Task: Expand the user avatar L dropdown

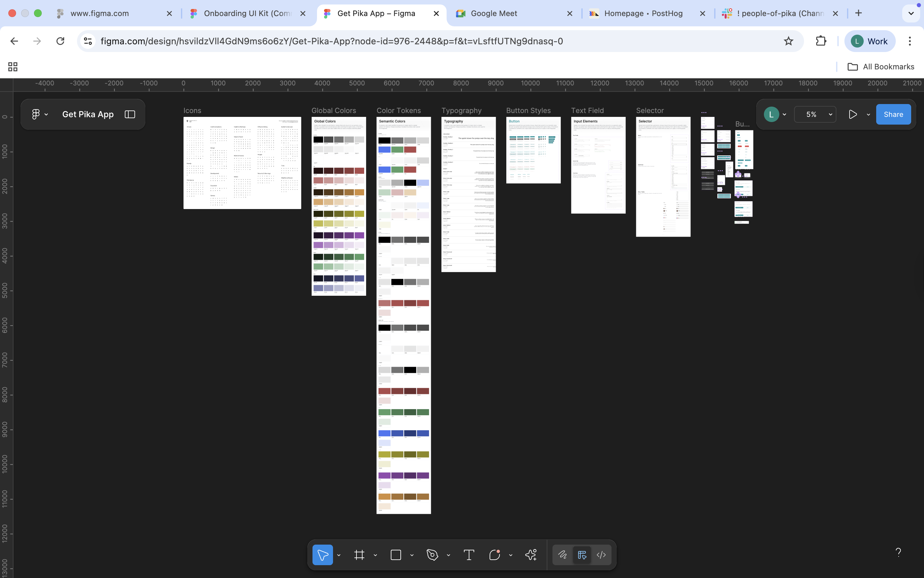Action: 784,115
